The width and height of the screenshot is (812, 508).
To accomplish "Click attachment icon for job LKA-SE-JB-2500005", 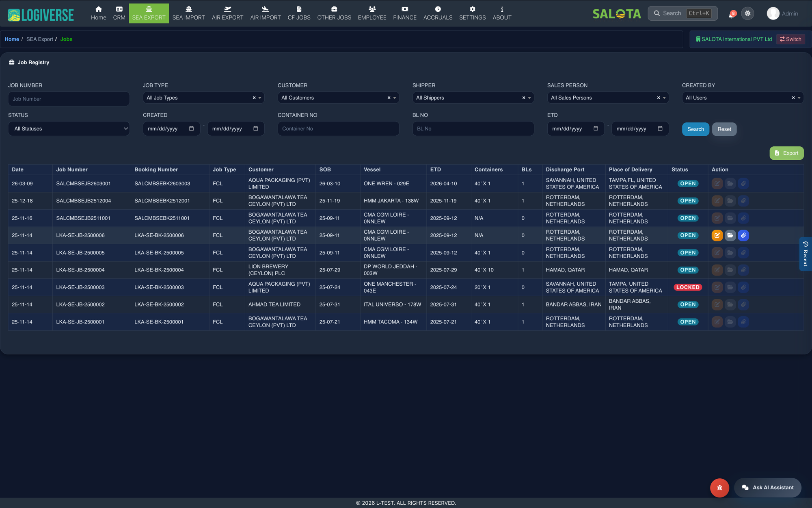I will point(743,253).
